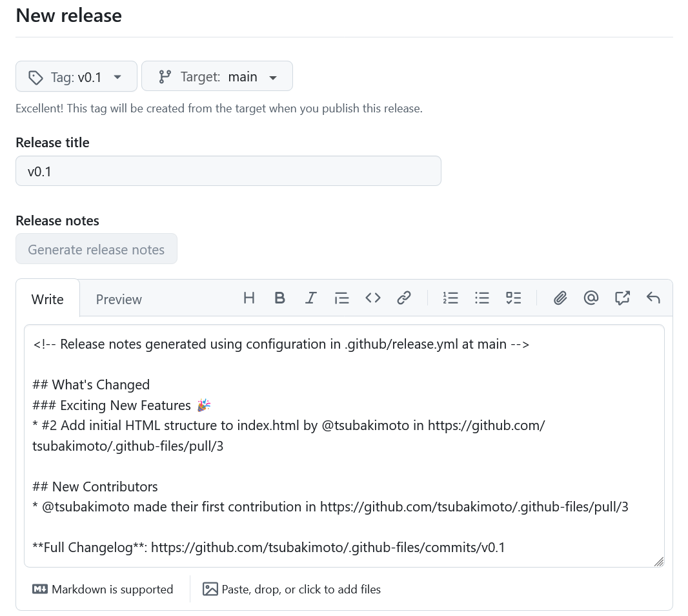The width and height of the screenshot is (688, 616).
Task: Select the Write tab
Action: click(47, 300)
